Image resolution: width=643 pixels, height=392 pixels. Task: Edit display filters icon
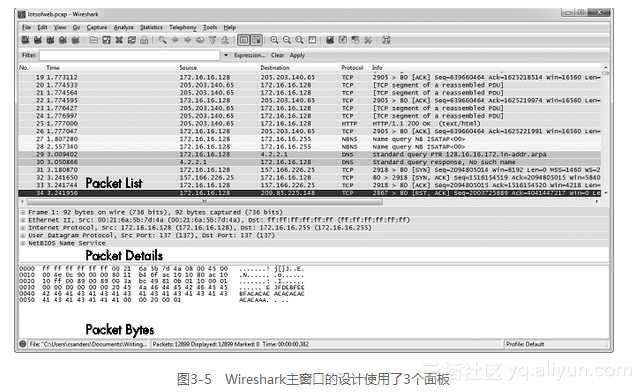[x=343, y=40]
